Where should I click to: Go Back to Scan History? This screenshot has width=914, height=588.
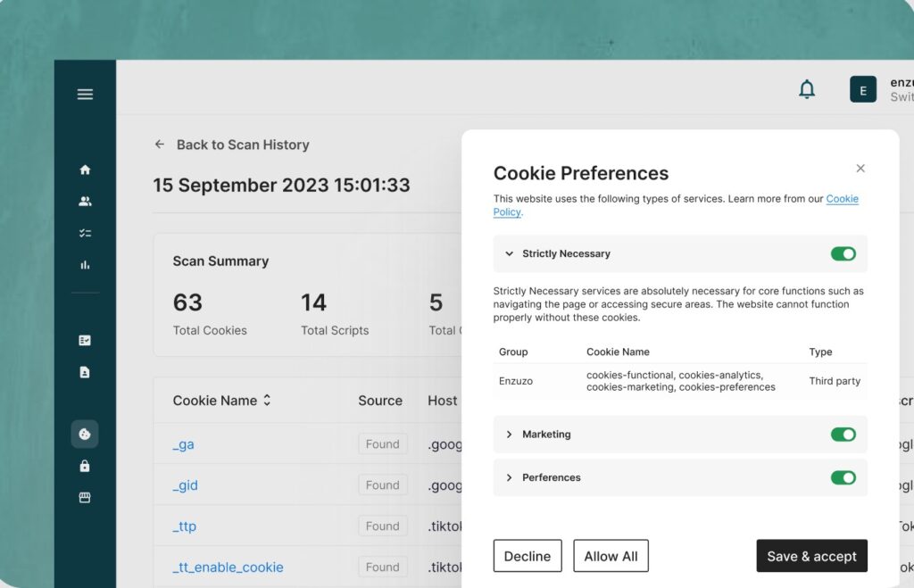[232, 145]
